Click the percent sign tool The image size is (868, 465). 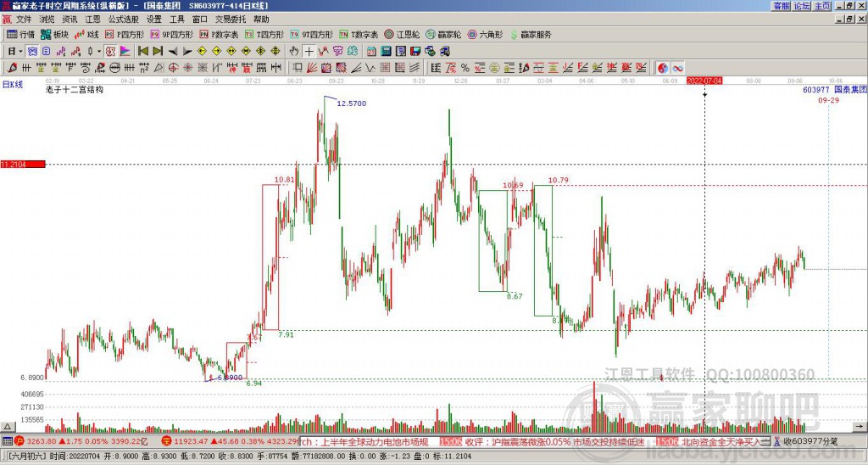tap(465, 68)
